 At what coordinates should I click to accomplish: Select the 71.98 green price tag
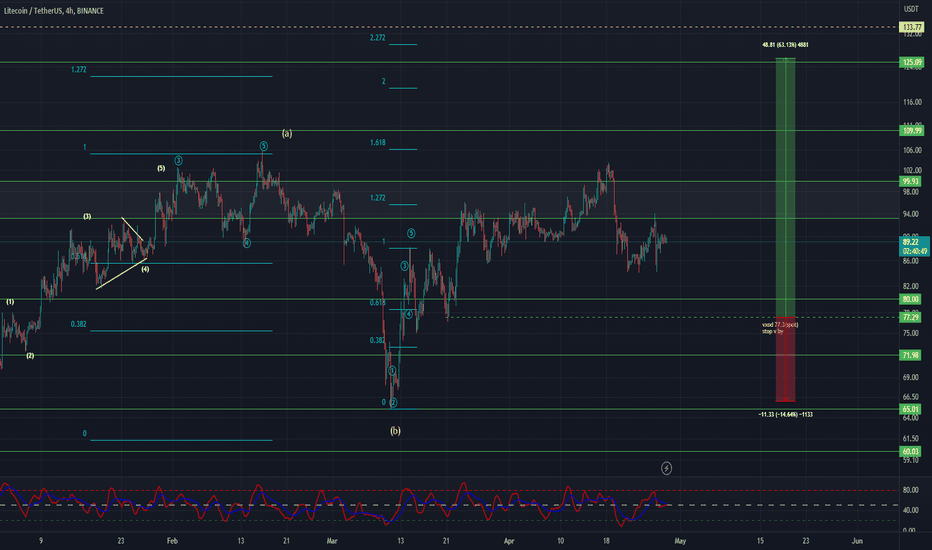pos(911,355)
